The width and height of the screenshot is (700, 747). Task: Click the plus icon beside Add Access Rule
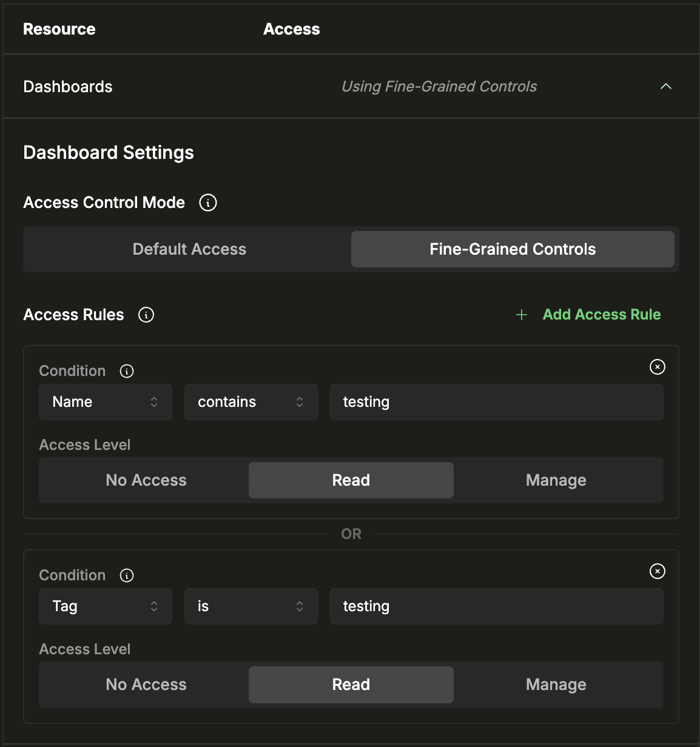point(522,314)
